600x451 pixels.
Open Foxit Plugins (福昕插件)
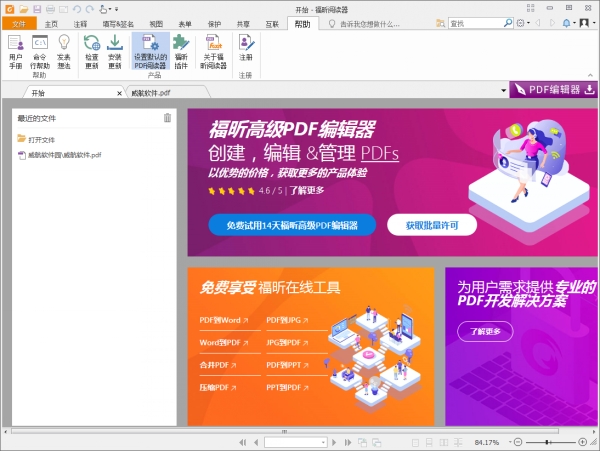pos(181,52)
